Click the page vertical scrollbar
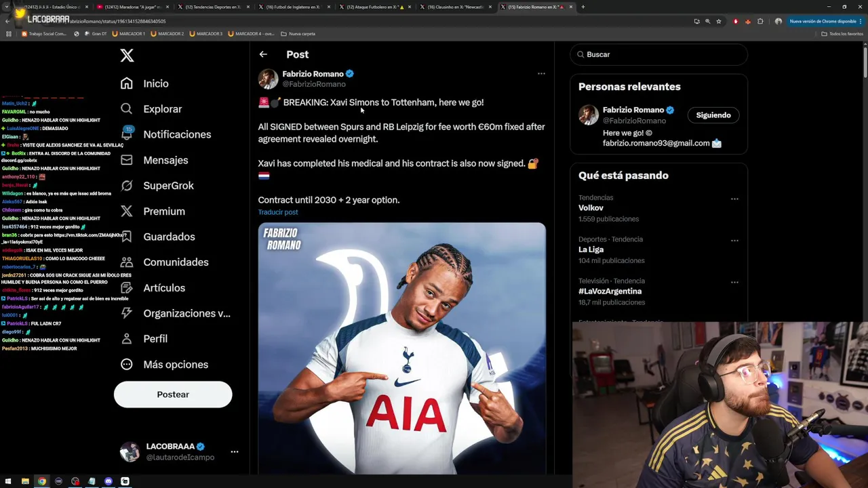868x488 pixels. coord(865,258)
